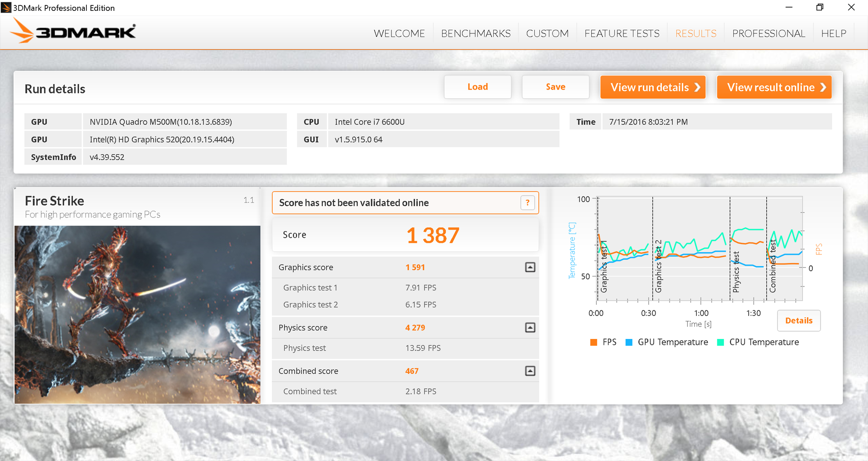
Task: Click the GUI version v1.5.915.0 64
Action: pyautogui.click(x=443, y=139)
